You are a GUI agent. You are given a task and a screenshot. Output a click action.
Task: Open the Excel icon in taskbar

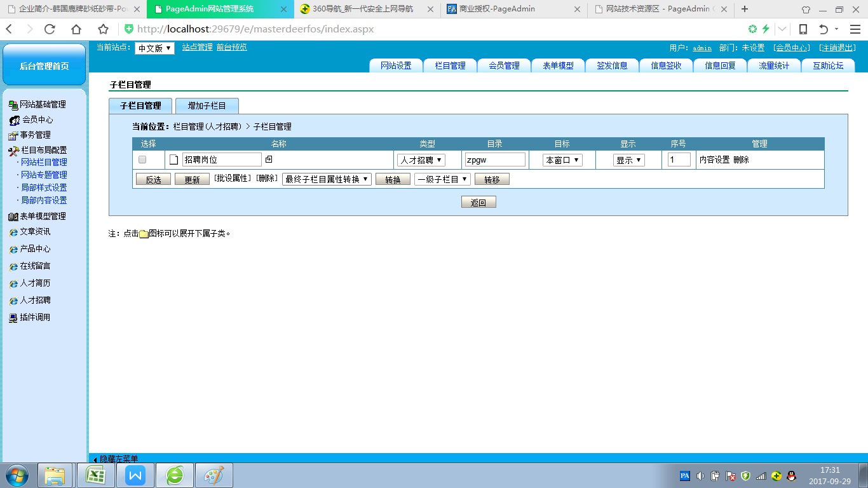tap(96, 475)
